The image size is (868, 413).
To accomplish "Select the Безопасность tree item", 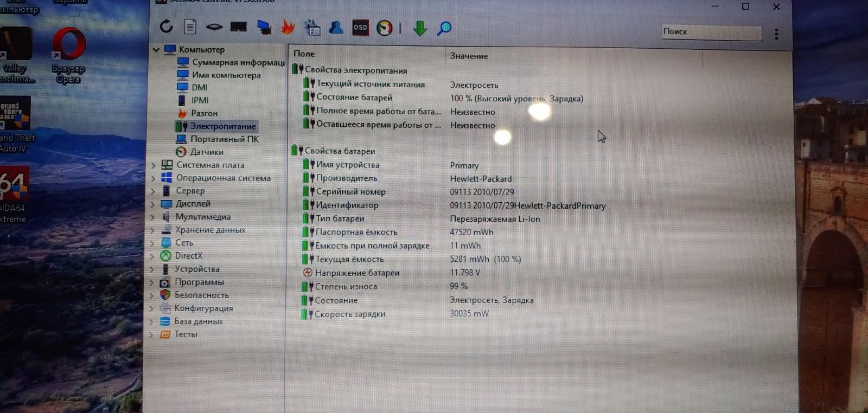I will [x=194, y=295].
